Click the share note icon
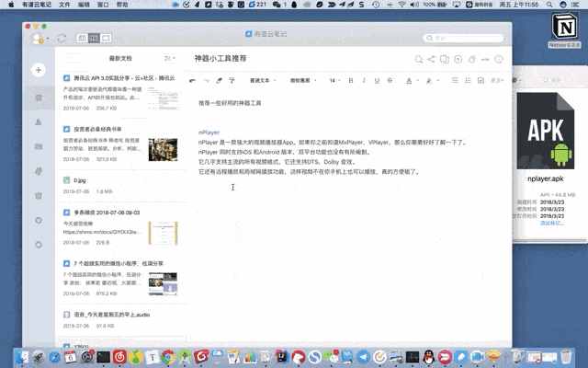Viewport: 588px width, 368px height. [431, 59]
